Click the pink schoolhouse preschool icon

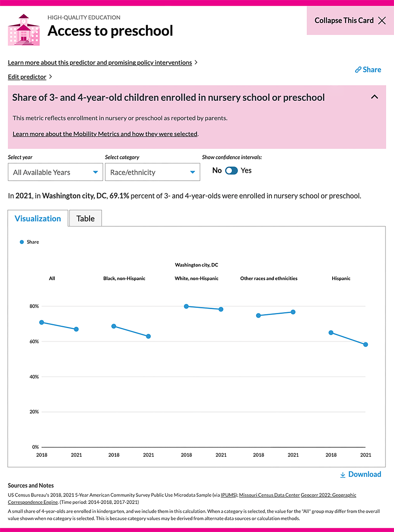point(24,30)
